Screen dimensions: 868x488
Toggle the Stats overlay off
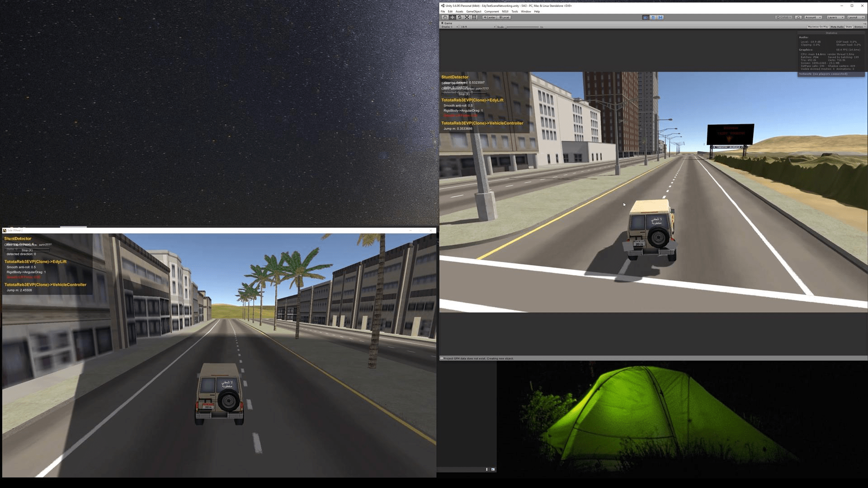coord(849,27)
